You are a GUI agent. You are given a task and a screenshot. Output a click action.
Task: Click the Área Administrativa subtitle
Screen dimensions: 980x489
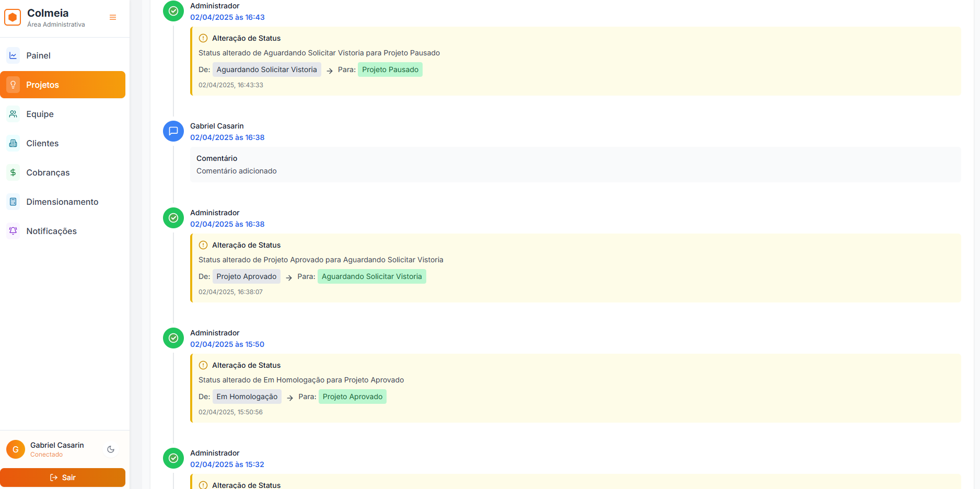(56, 25)
